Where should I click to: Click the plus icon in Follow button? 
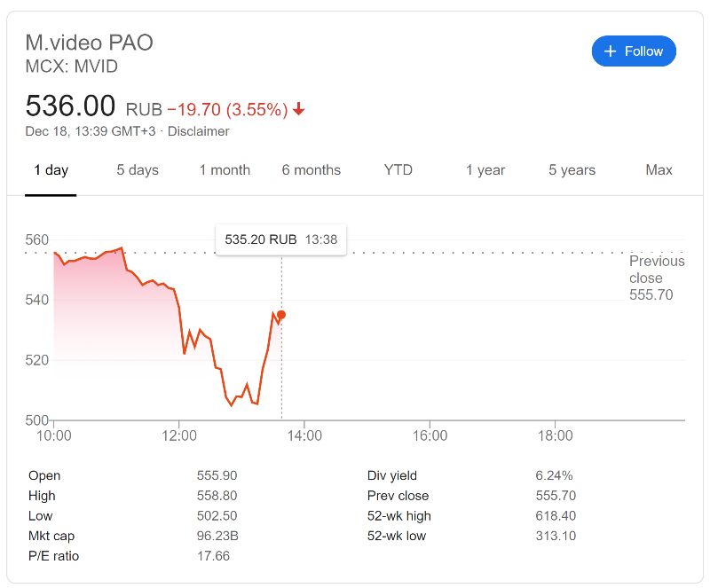click(x=610, y=51)
